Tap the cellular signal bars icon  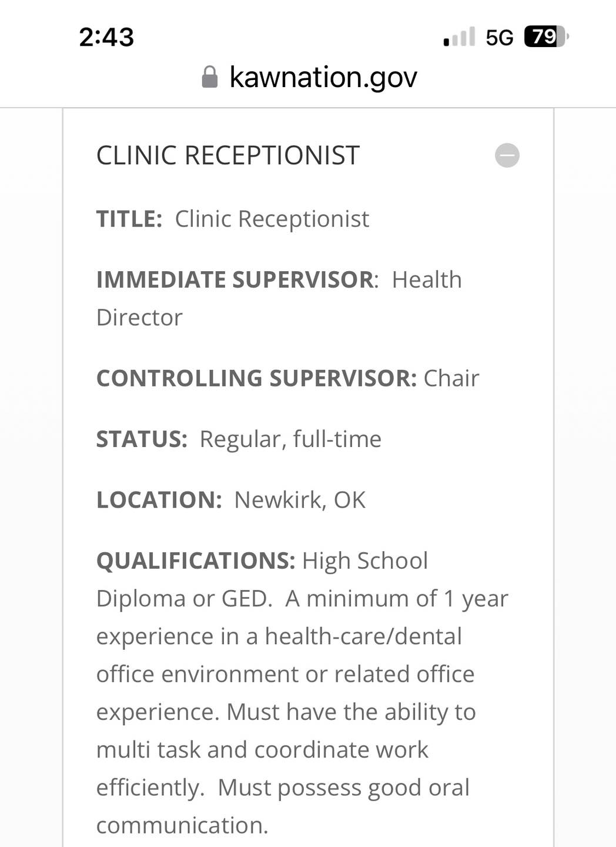pos(459,37)
